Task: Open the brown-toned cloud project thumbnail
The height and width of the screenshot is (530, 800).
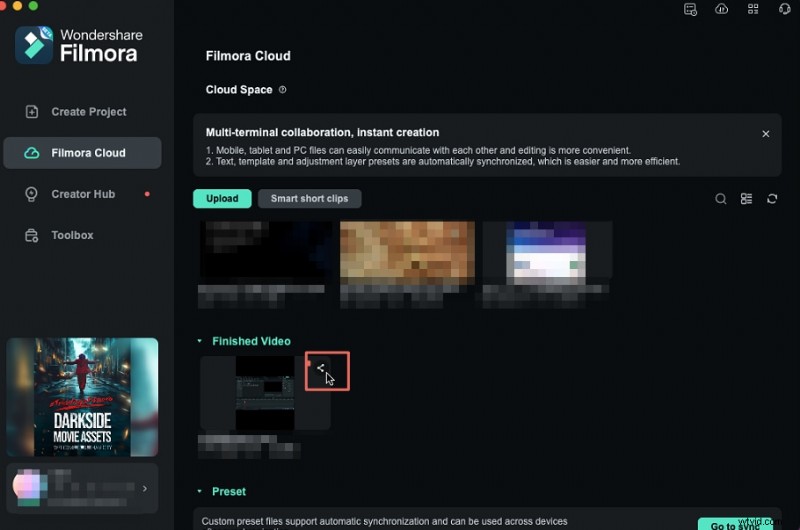Action: click(x=407, y=251)
